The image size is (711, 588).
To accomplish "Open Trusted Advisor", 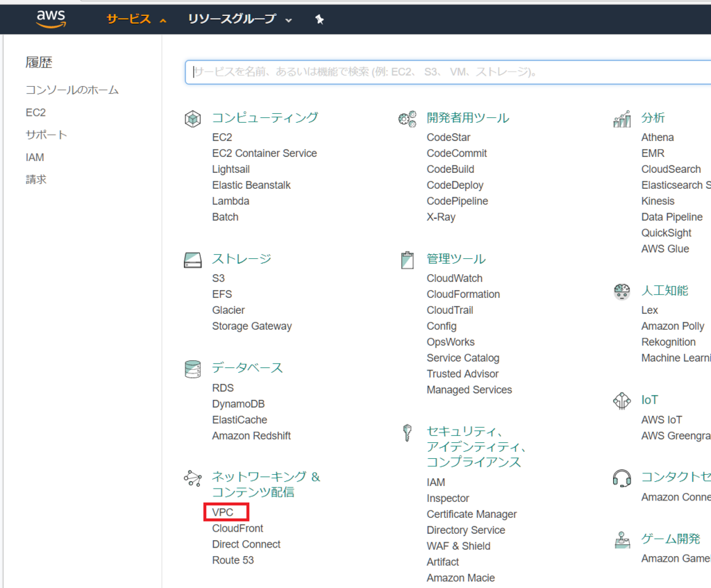I will (x=462, y=373).
